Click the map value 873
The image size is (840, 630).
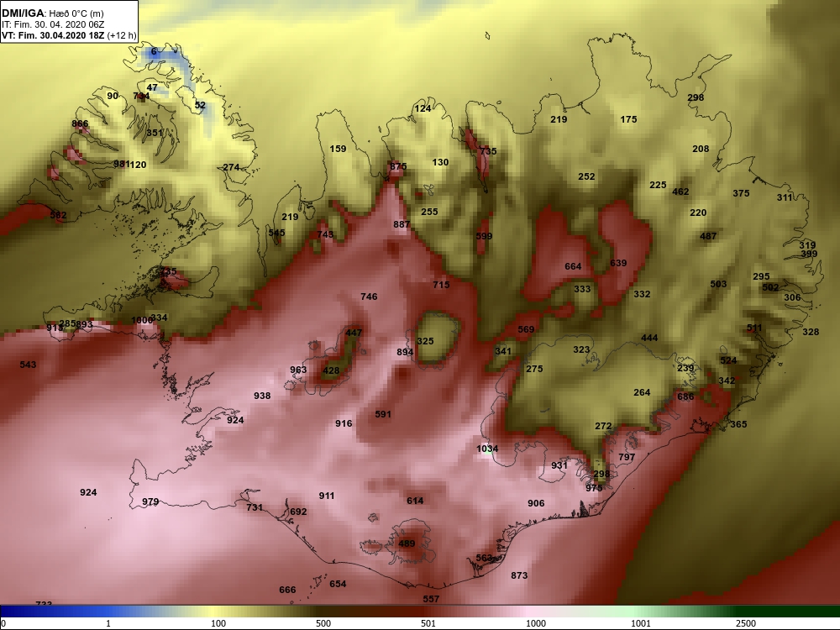coord(519,575)
